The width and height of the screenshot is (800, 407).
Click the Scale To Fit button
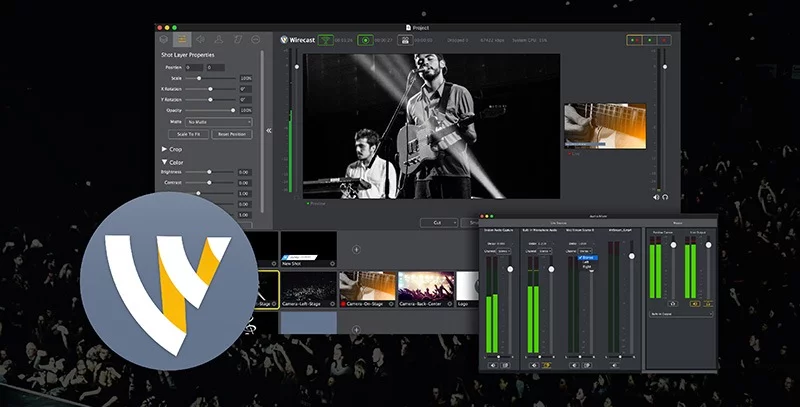(x=188, y=134)
